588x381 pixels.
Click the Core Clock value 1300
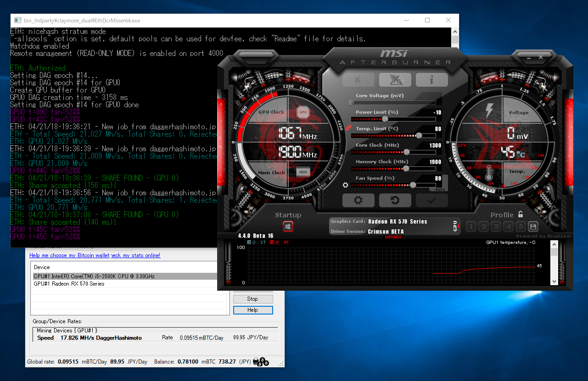click(435, 145)
